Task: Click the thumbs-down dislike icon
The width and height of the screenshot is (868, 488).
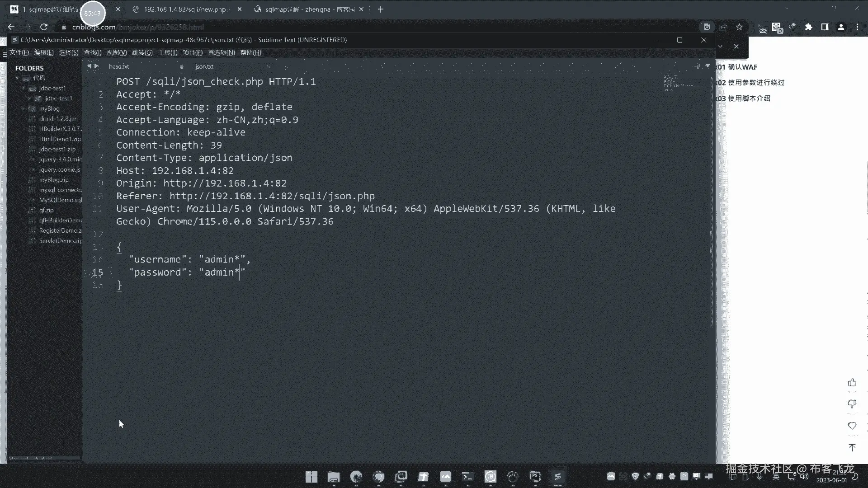Action: point(852,404)
